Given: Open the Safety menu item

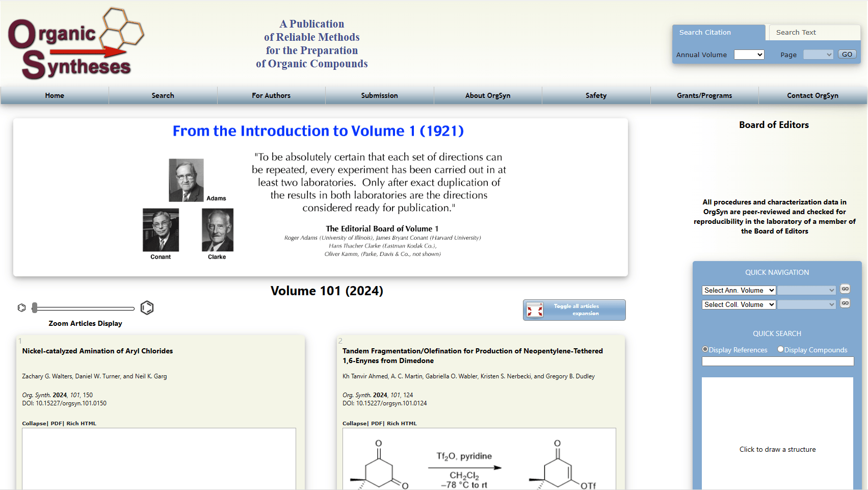Looking at the screenshot, I should [596, 95].
